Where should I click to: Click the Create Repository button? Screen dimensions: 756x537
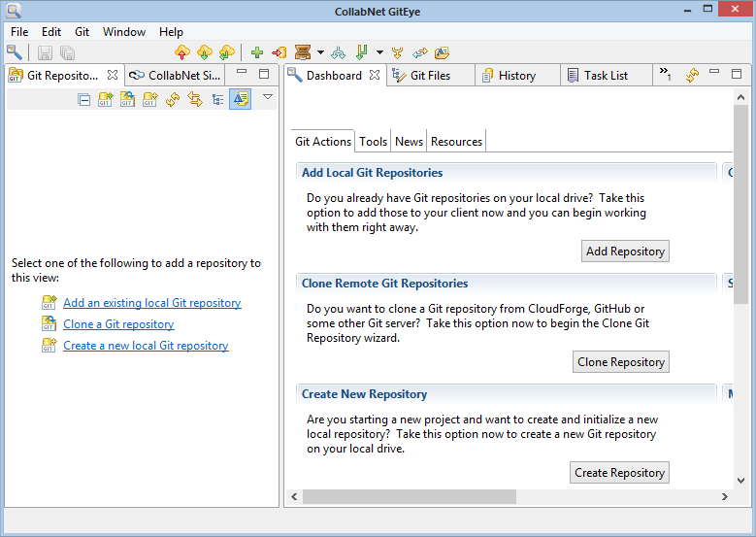619,473
